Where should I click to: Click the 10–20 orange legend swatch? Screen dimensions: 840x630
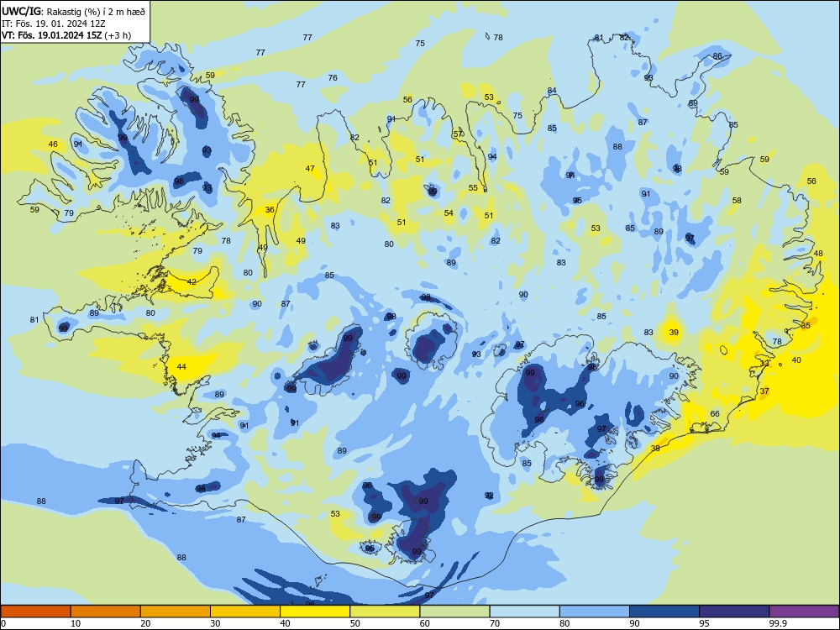tap(106, 612)
